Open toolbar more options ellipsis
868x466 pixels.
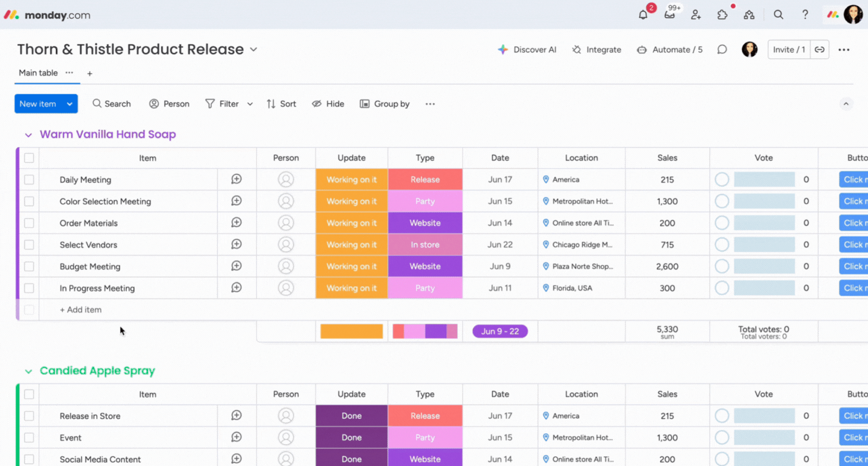tap(430, 104)
